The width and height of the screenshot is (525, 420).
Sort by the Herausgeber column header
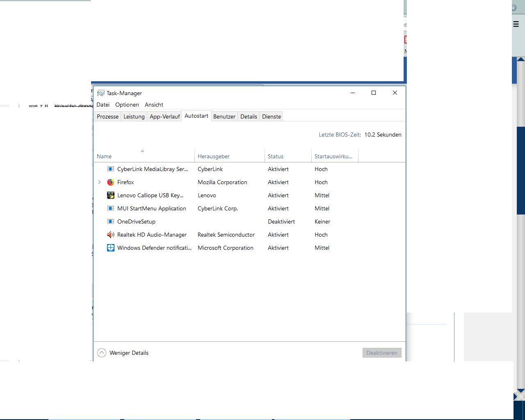pos(230,155)
